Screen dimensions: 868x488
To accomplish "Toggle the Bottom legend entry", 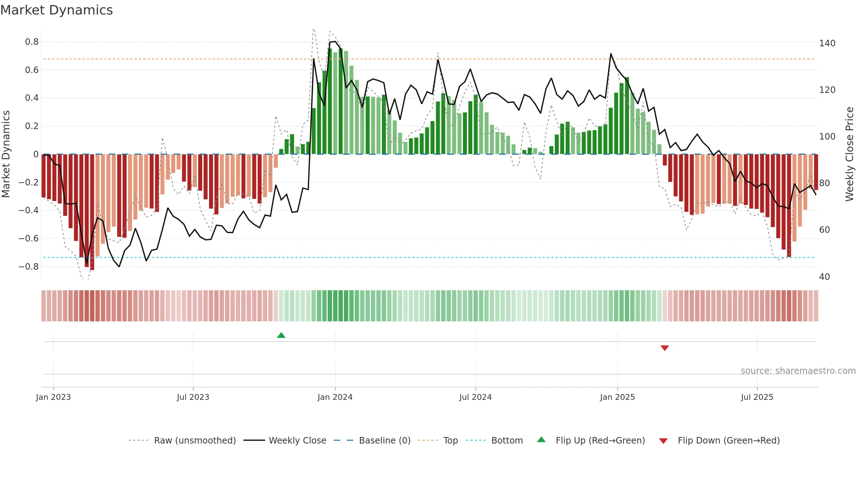I will [494, 440].
